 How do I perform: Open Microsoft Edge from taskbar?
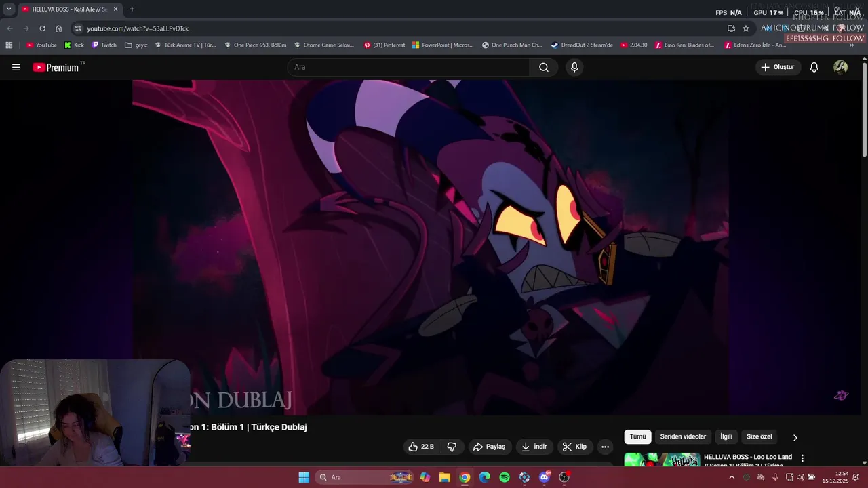click(x=484, y=477)
